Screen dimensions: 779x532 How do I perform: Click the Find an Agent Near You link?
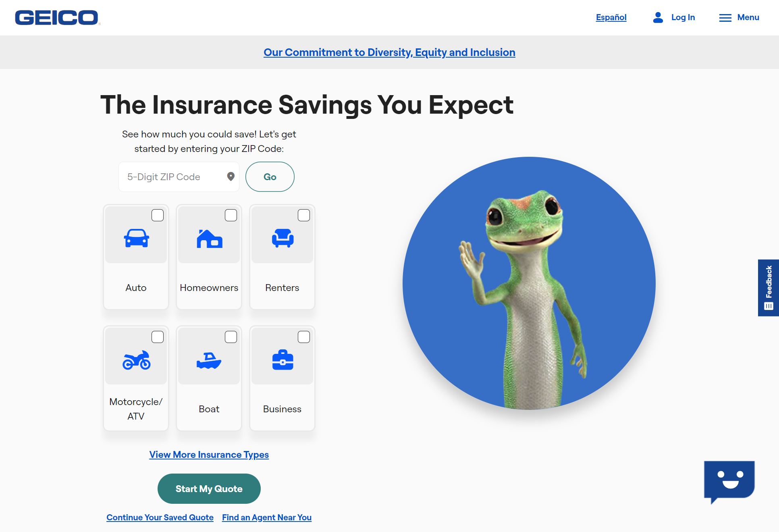[266, 517]
